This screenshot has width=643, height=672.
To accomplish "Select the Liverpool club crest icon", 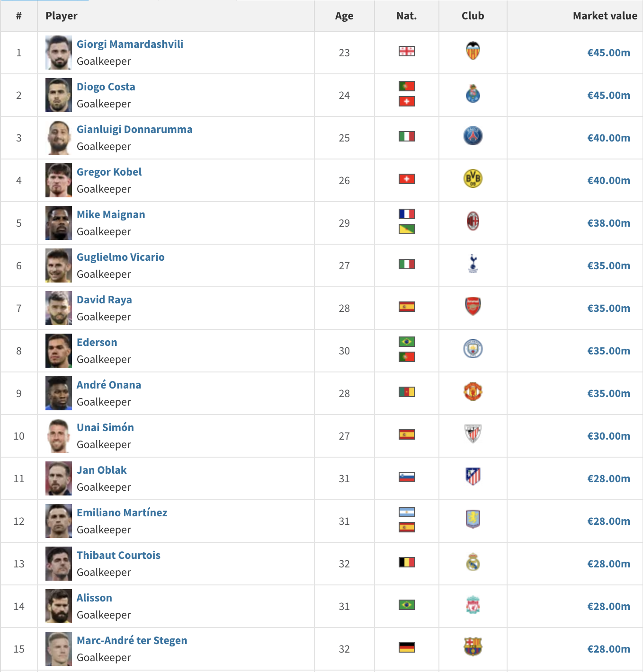I will (473, 605).
